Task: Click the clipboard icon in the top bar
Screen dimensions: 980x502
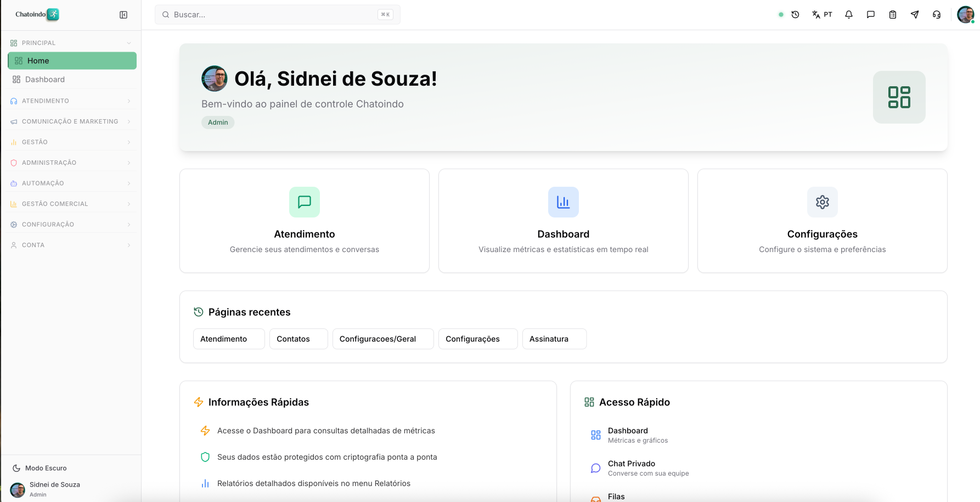Action: [892, 14]
